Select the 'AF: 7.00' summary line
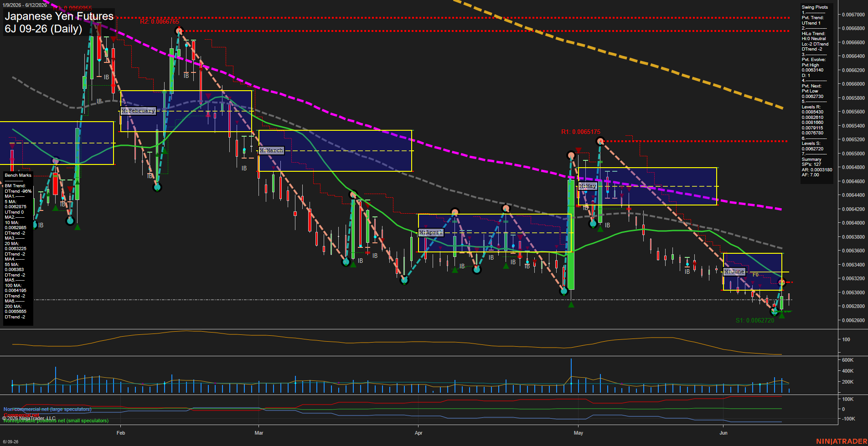Screen dimensions: 868x446 coord(811,175)
